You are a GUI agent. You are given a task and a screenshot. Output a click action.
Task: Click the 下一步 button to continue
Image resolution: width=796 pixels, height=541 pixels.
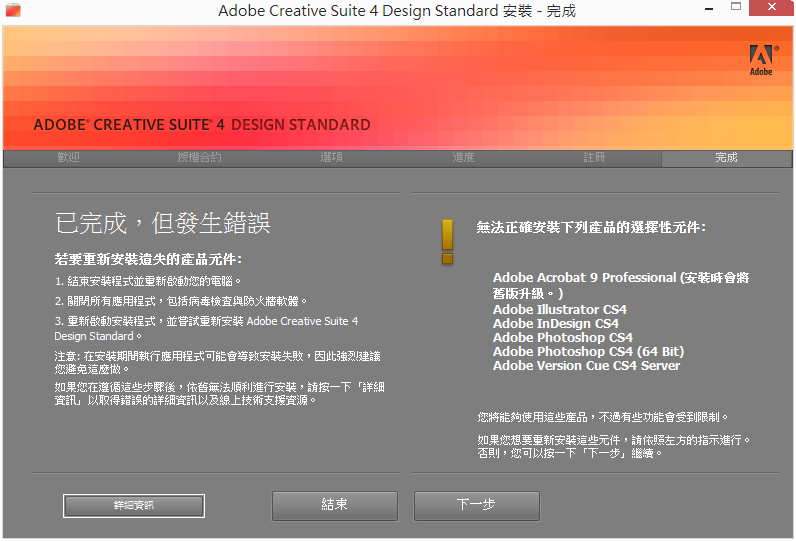pos(476,505)
